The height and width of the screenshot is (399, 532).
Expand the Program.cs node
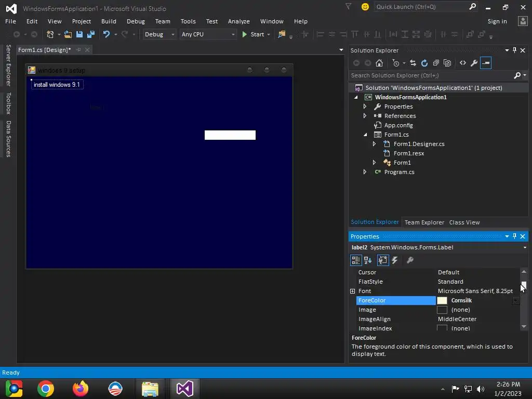click(365, 172)
